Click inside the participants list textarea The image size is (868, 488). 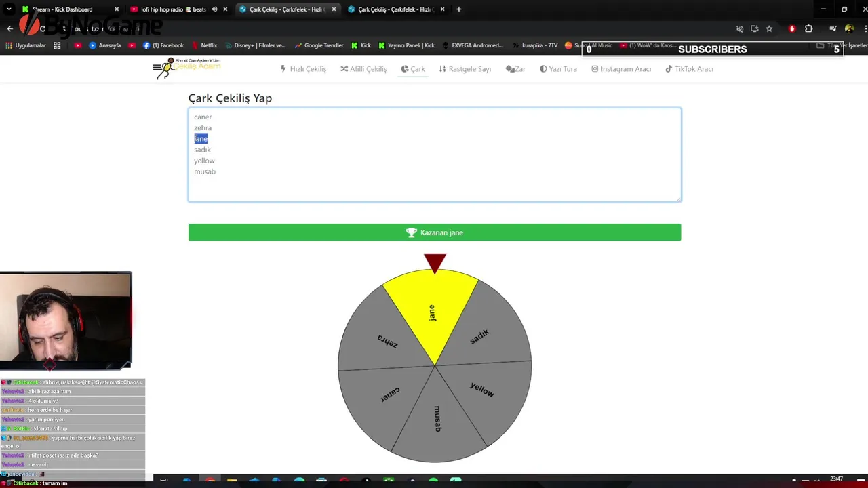[x=435, y=155]
